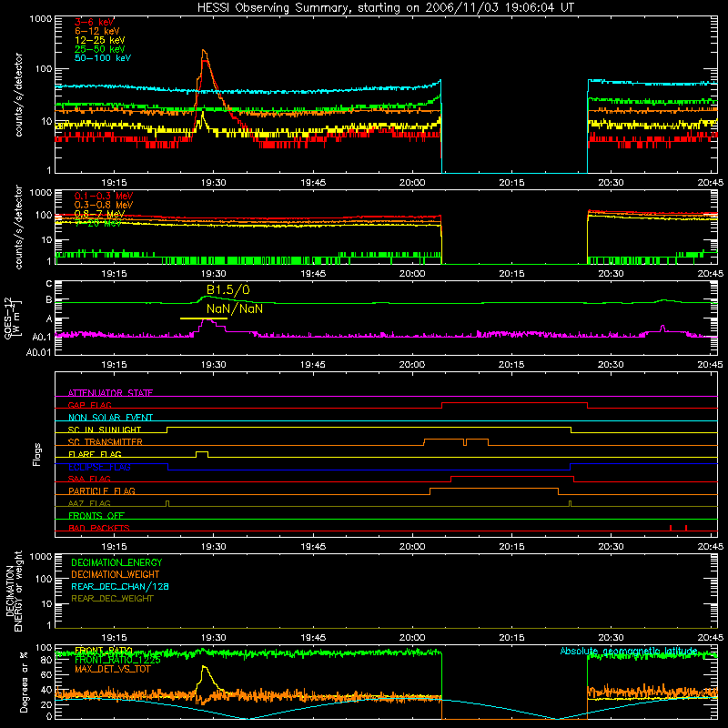
Task: Click the 'FRONT_RATIO_1225' legend label
Action: click(117, 660)
